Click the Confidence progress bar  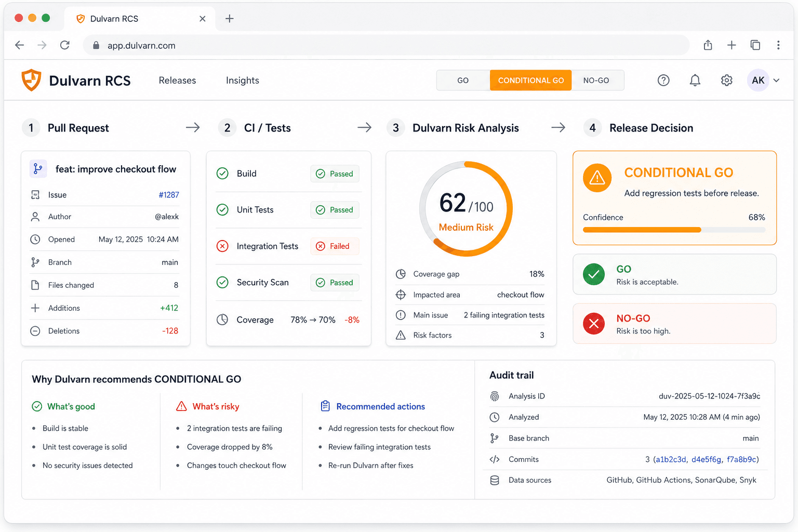tap(674, 230)
